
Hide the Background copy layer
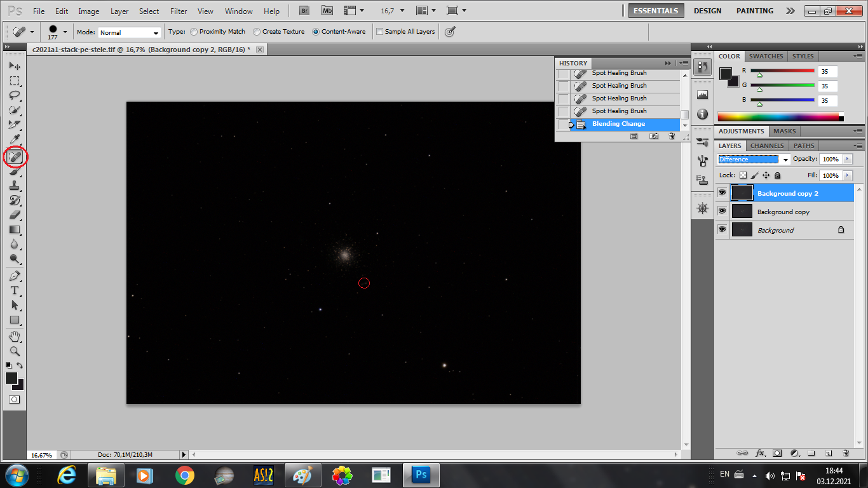722,212
